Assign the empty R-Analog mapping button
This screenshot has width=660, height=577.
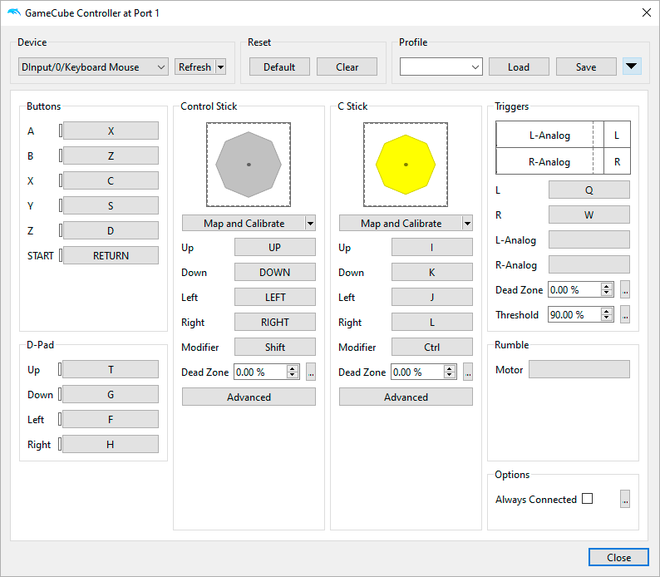click(589, 264)
